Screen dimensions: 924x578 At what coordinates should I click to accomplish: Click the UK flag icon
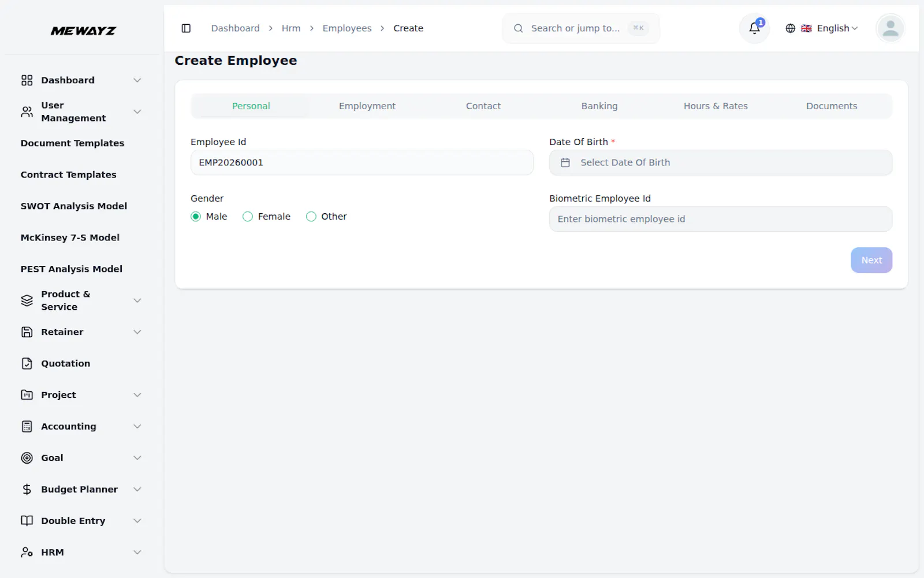[x=806, y=28]
